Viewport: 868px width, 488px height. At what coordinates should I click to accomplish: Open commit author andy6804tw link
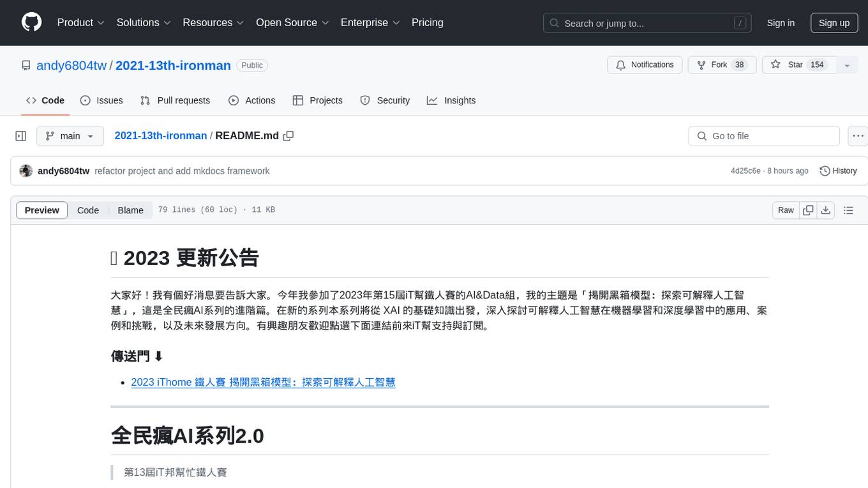point(63,171)
